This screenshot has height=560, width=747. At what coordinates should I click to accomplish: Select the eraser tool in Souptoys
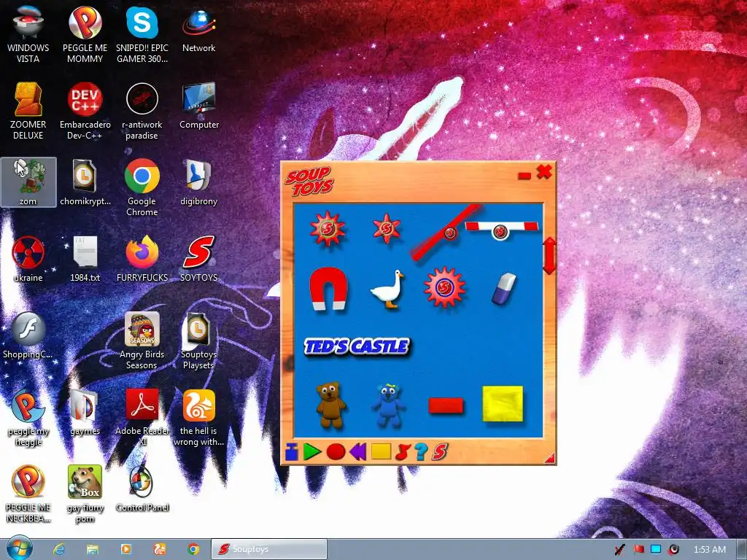point(503,289)
